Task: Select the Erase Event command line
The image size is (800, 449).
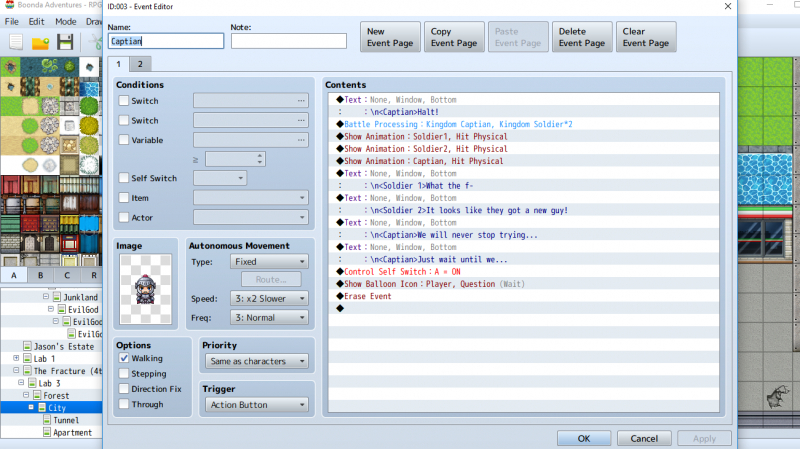Action: tap(523, 296)
